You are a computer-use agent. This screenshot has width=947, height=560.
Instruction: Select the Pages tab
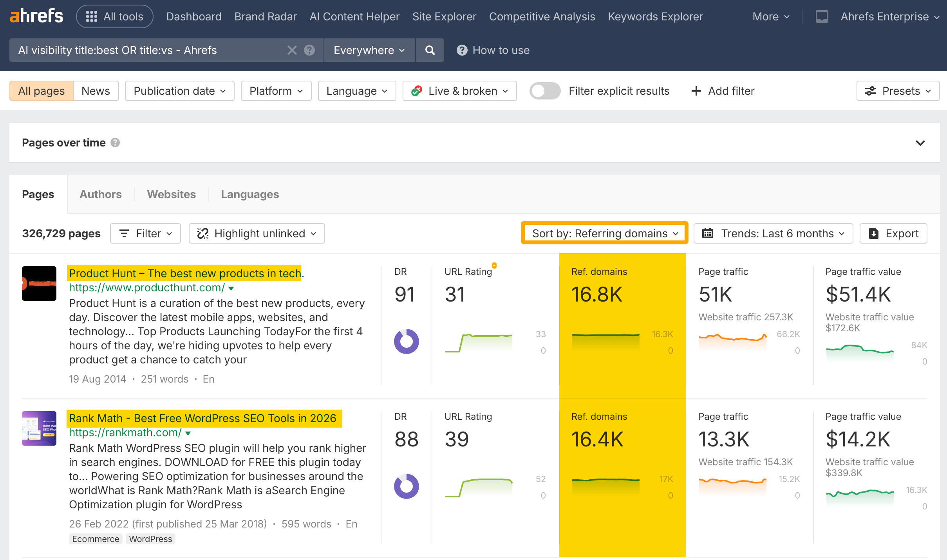38,194
